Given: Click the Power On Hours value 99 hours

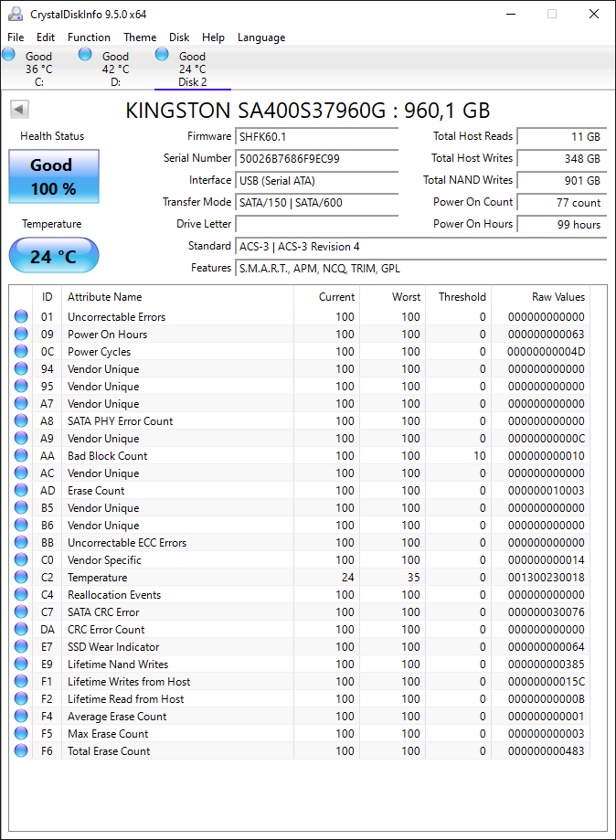Looking at the screenshot, I should (x=562, y=225).
